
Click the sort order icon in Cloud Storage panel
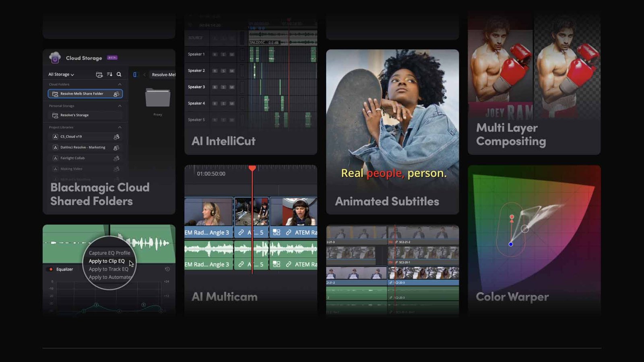click(x=109, y=74)
